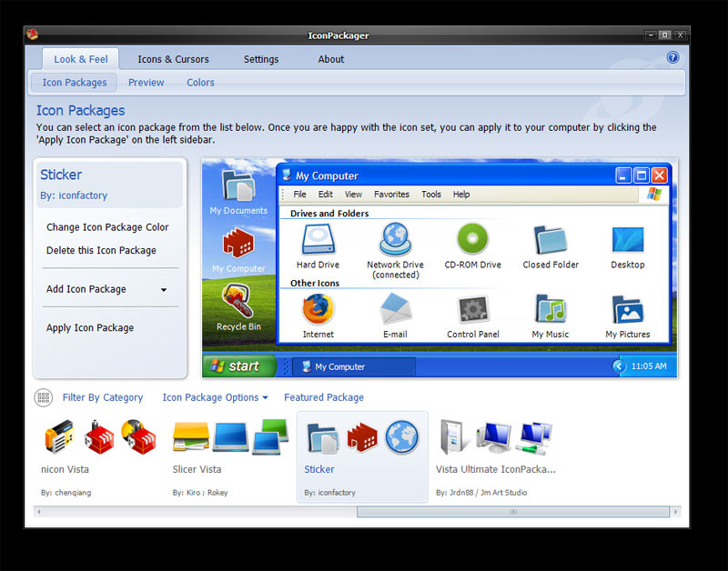Switch to the Icons & Cursors tab
Image resolution: width=728 pixels, height=571 pixels.
[x=173, y=59]
